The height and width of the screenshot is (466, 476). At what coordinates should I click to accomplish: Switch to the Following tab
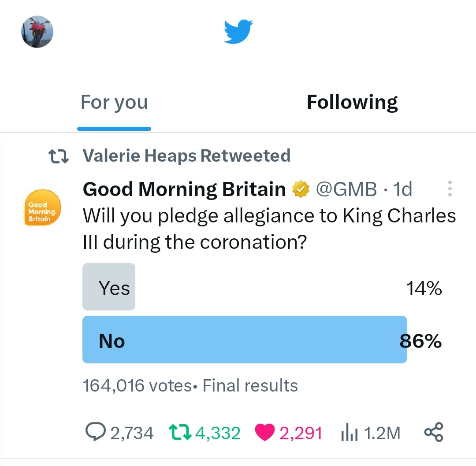pos(352,103)
